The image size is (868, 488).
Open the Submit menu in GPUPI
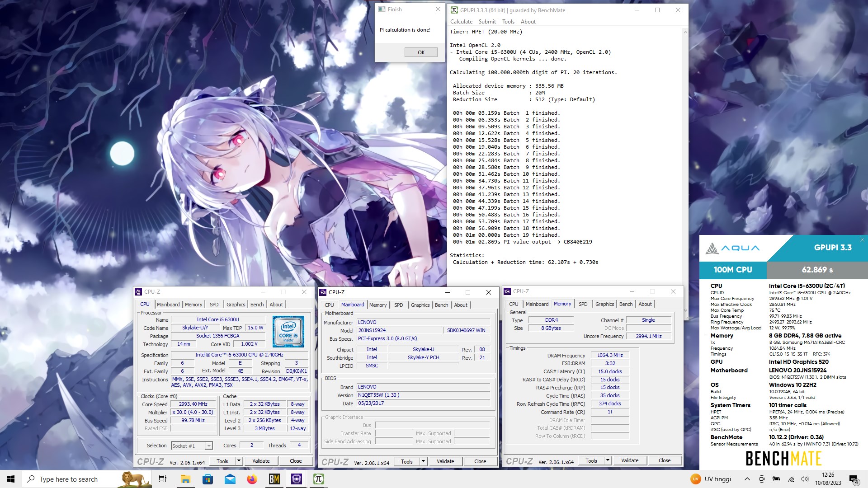click(487, 22)
